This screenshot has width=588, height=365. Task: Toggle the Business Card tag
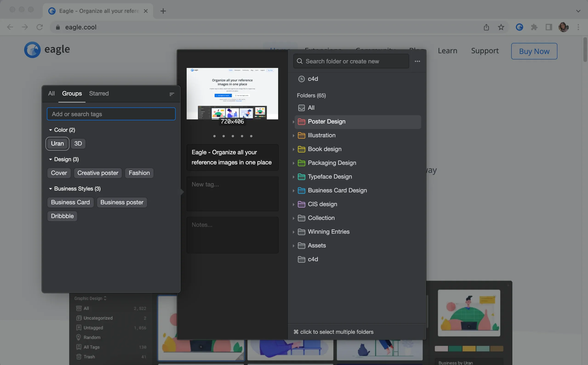click(70, 202)
